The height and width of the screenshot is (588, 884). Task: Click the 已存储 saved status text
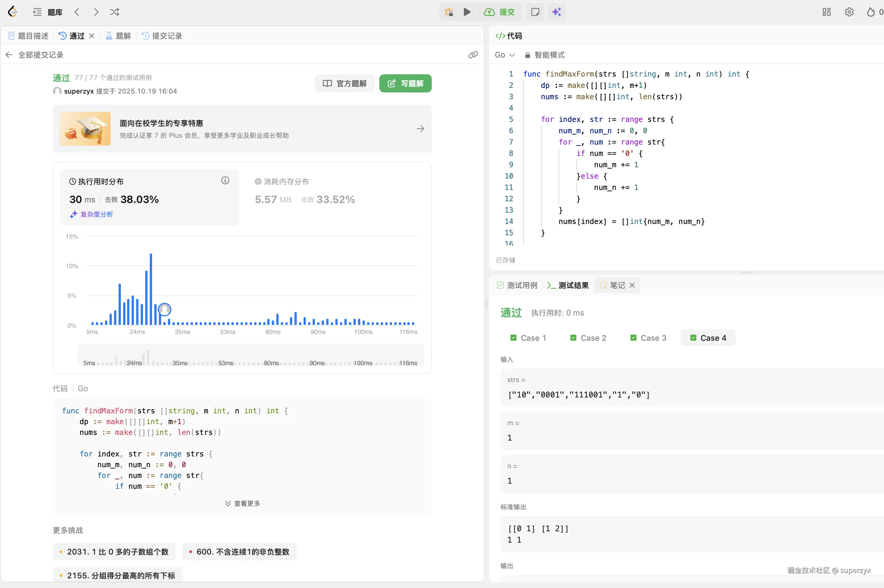506,260
